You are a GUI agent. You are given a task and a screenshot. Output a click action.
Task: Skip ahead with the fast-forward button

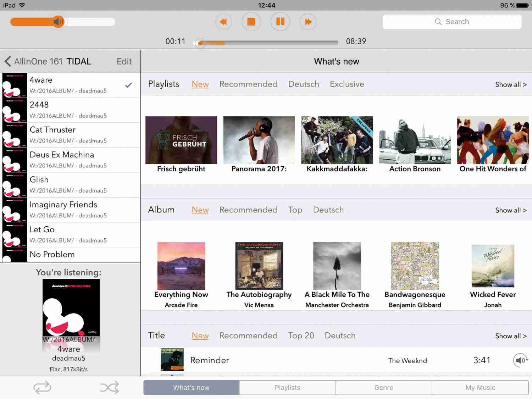308,22
